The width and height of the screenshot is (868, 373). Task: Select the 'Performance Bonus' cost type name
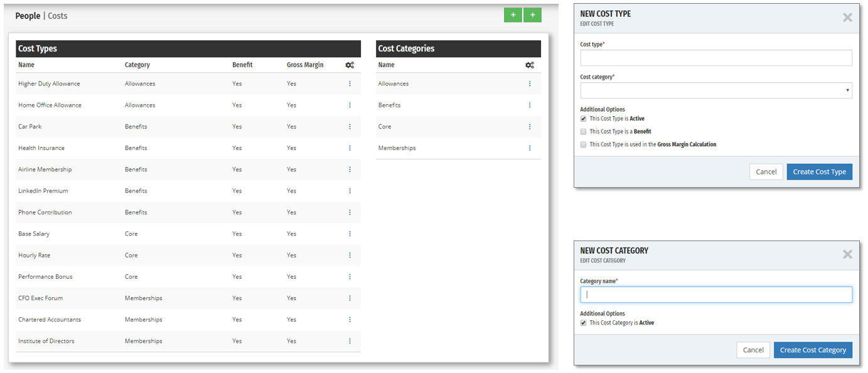(45, 277)
